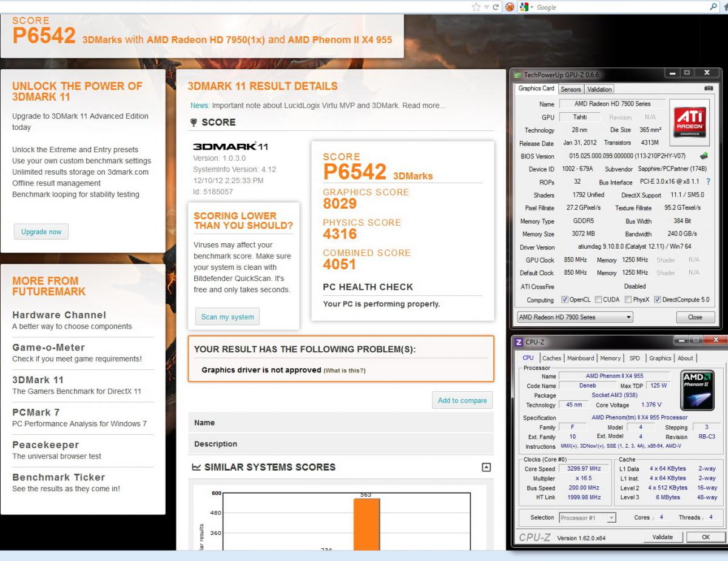Toggle the PhysX checkbox in GPU-Z
The width and height of the screenshot is (728, 561).
click(628, 300)
